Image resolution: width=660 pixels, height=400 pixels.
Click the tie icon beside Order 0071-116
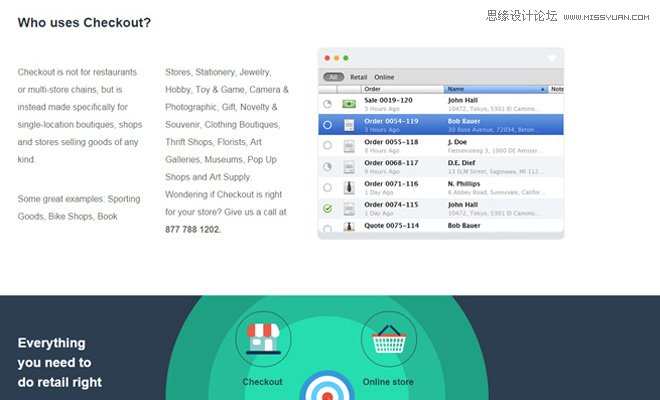(x=349, y=187)
